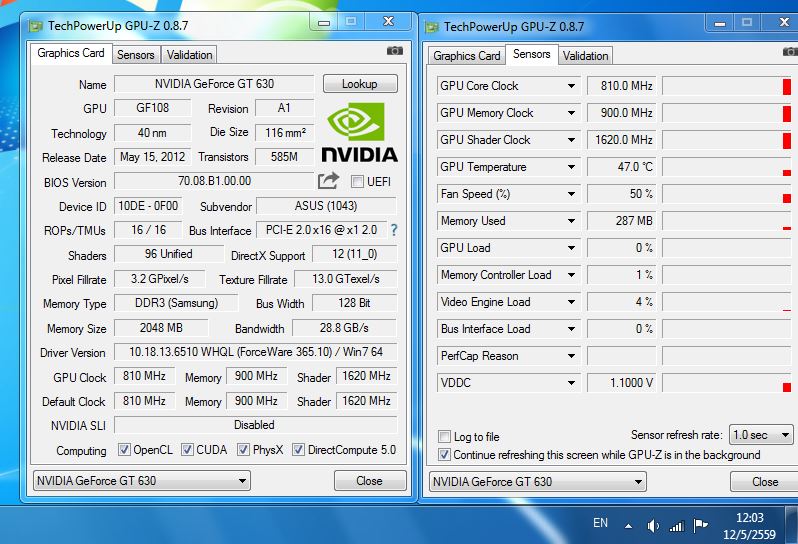The height and width of the screenshot is (544, 798).
Task: Open GPU Shader Clock sensor dropdown
Action: 571,140
